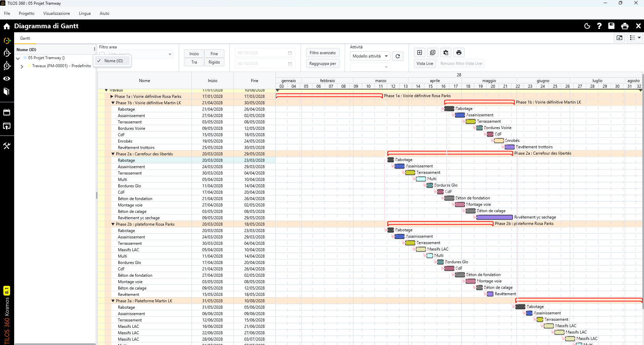The image size is (644, 345).
Task: Toggle the Tra filter button
Action: tap(194, 62)
